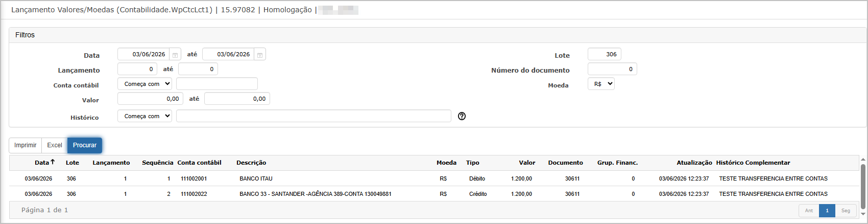Focus the Lançamento end number field
The image size is (868, 224).
[x=198, y=69]
